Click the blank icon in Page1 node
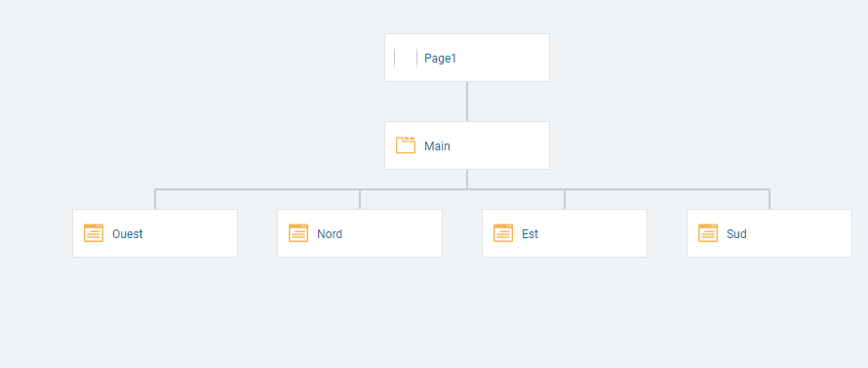The height and width of the screenshot is (368, 868). (406, 58)
